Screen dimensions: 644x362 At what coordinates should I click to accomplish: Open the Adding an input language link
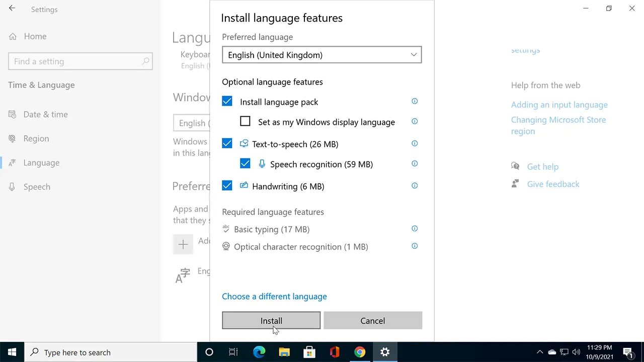559,105
